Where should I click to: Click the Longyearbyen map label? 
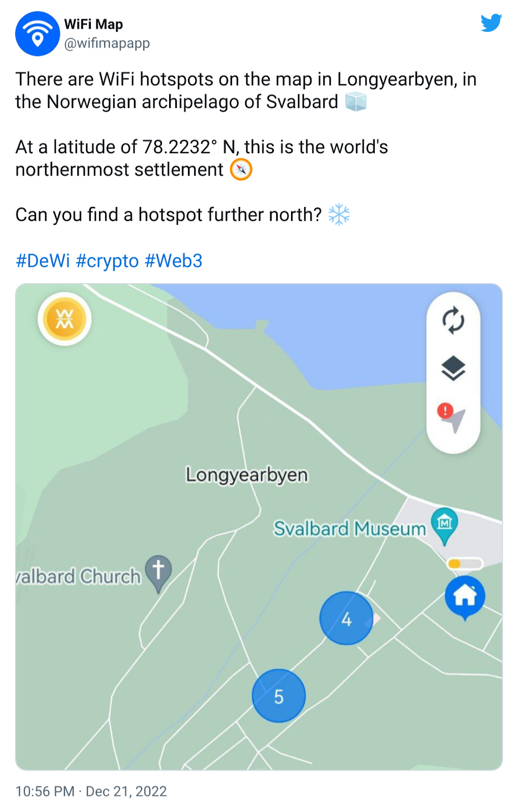point(247,475)
